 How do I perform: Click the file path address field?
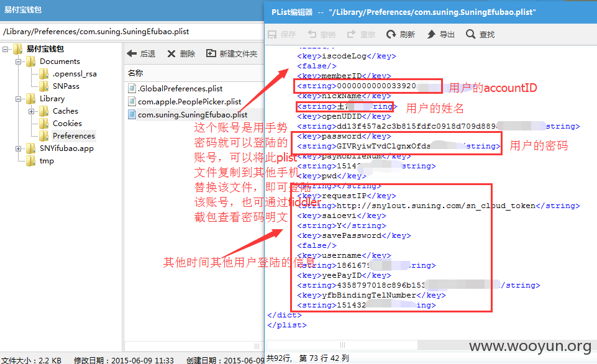[132, 32]
